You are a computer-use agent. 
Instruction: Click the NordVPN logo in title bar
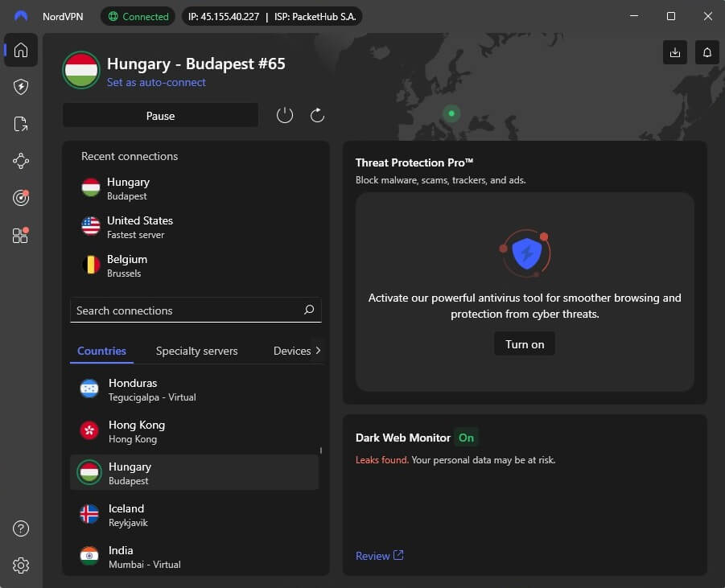[x=21, y=16]
